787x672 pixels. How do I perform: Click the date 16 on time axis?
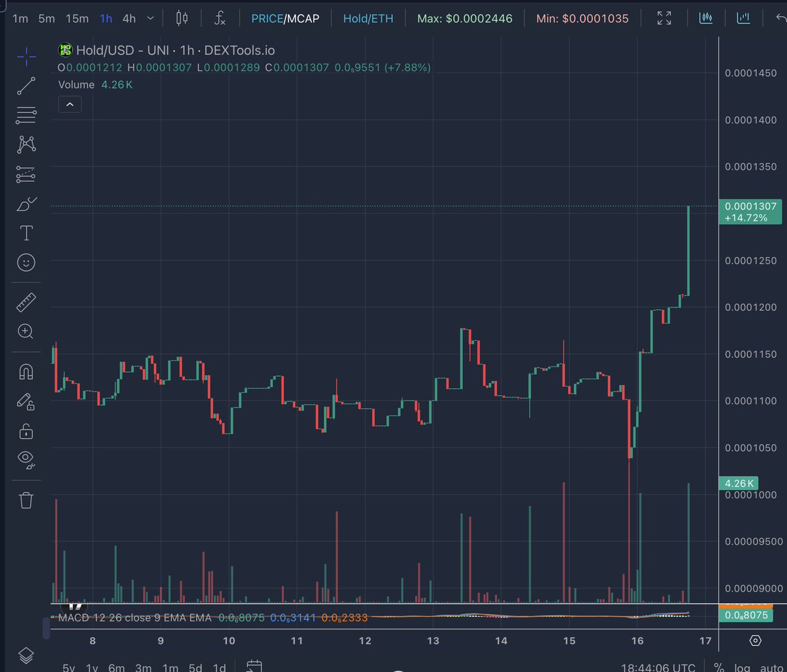[x=637, y=641]
